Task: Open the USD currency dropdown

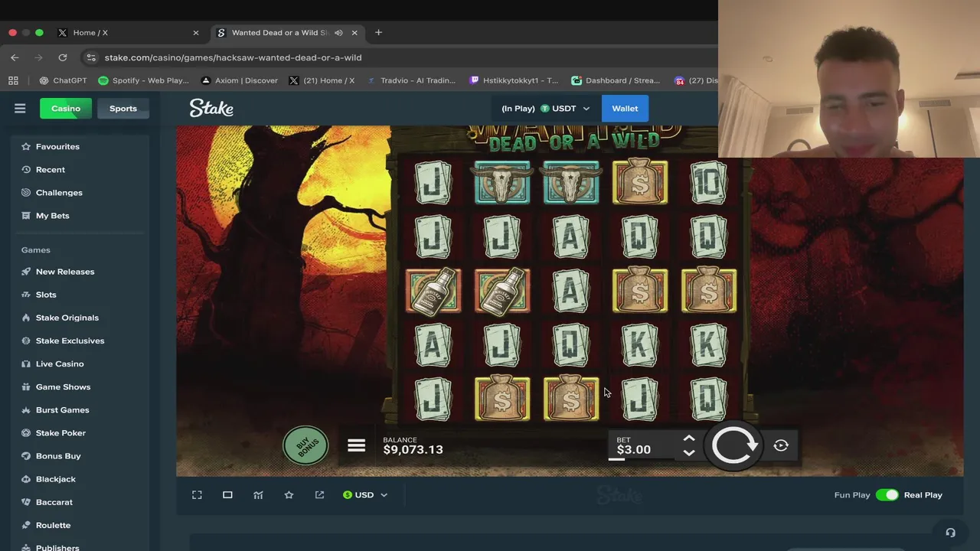Action: pos(365,495)
